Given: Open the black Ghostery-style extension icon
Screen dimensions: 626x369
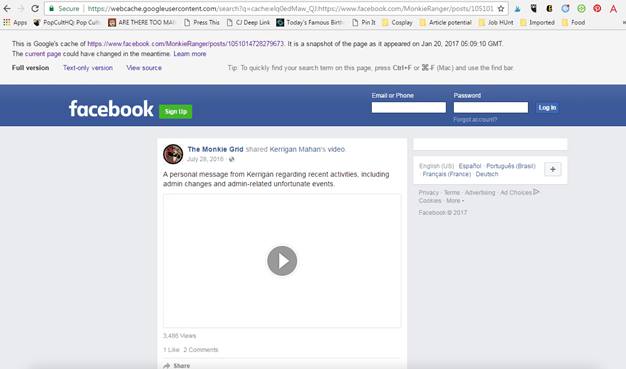Looking at the screenshot, I should [x=533, y=8].
